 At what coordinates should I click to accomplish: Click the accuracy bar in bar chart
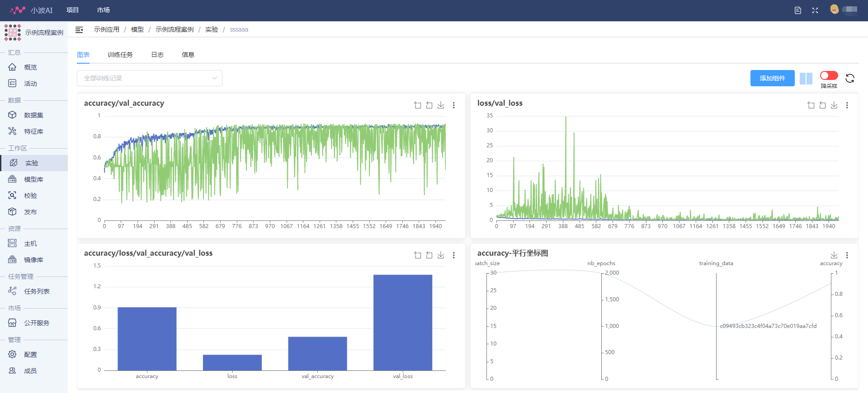tap(147, 339)
